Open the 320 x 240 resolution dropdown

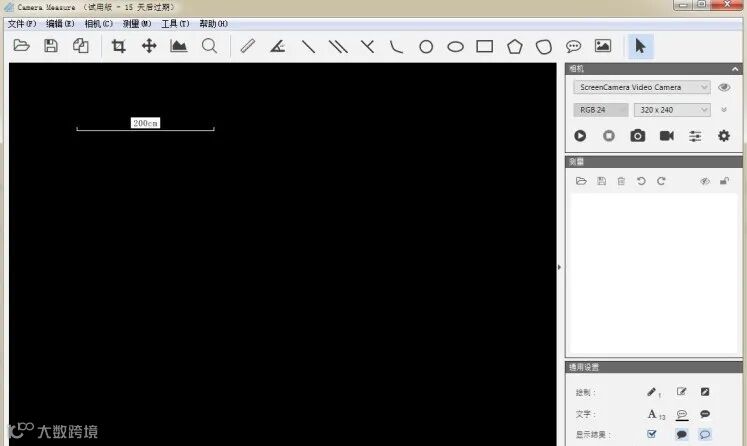(672, 110)
